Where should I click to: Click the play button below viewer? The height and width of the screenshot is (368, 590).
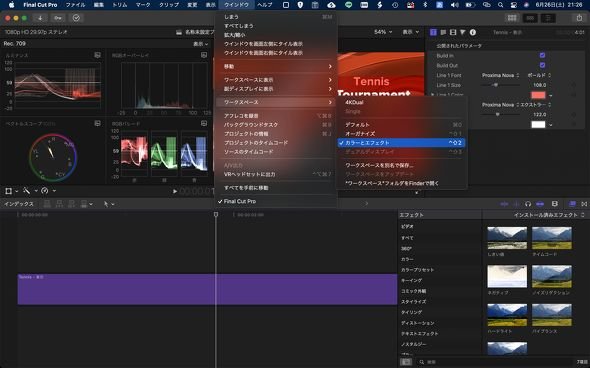coord(175,191)
